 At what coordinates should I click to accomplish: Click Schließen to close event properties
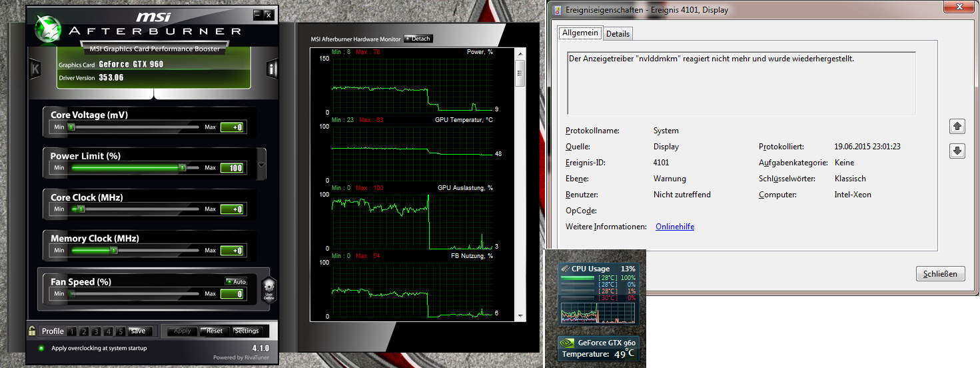(941, 274)
